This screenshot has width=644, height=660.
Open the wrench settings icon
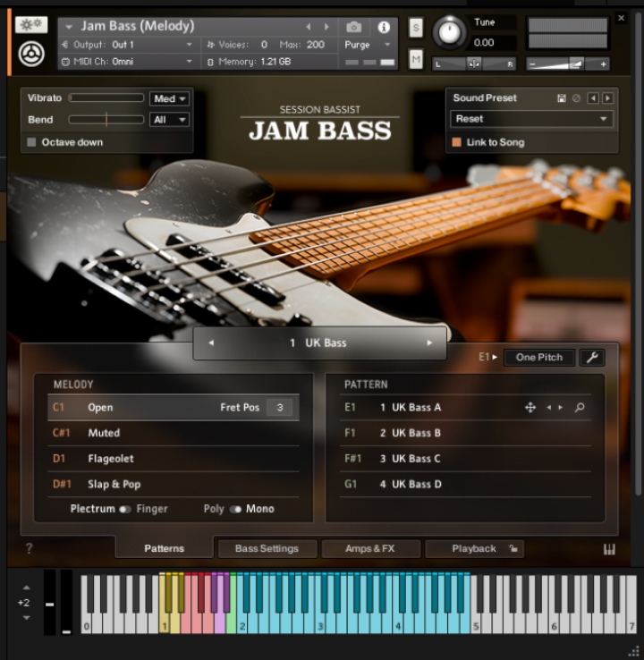tap(592, 358)
